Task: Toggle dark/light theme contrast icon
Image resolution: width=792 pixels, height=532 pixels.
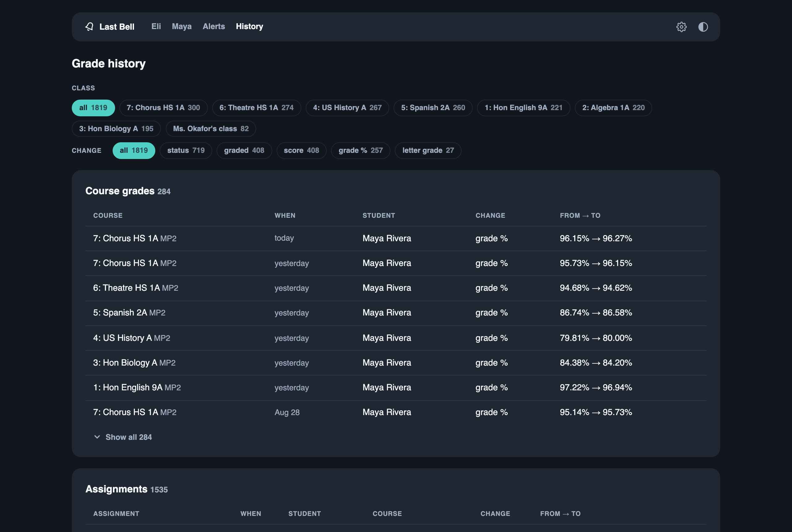Action: tap(703, 27)
